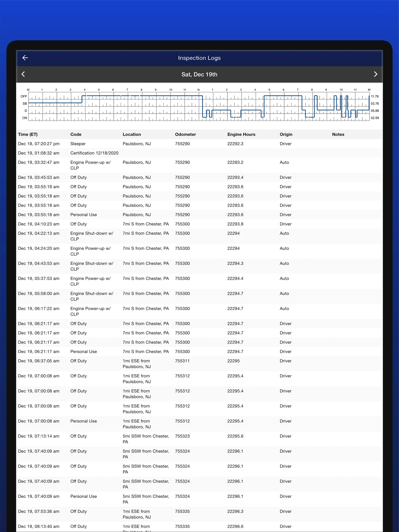399x532 pixels.
Task: Click Engine Shut-down at 04:22:13 am row
Action: (92, 236)
